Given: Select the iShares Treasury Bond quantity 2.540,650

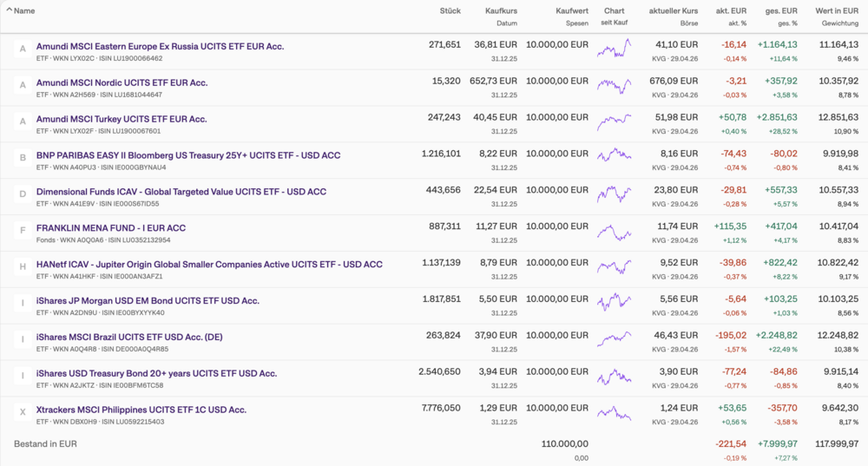Looking at the screenshot, I should (x=439, y=372).
